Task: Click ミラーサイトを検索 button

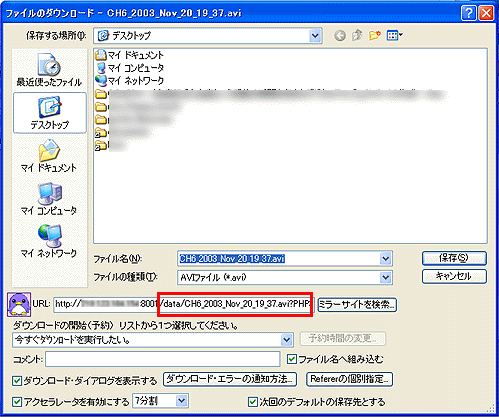Action: click(357, 304)
